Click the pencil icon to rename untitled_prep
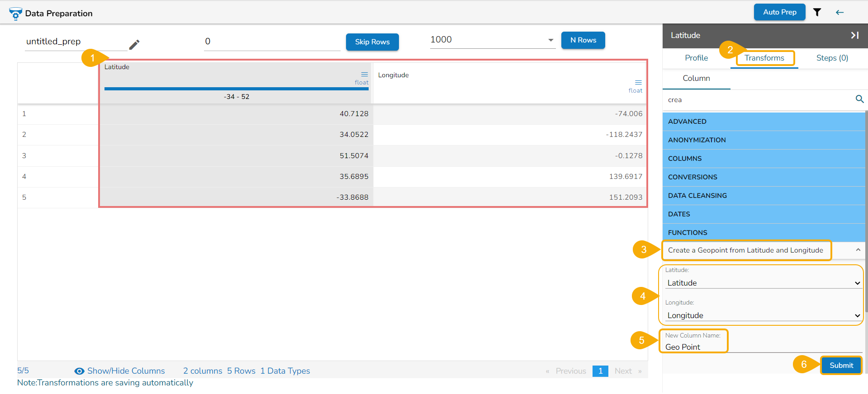868x394 pixels. (134, 44)
